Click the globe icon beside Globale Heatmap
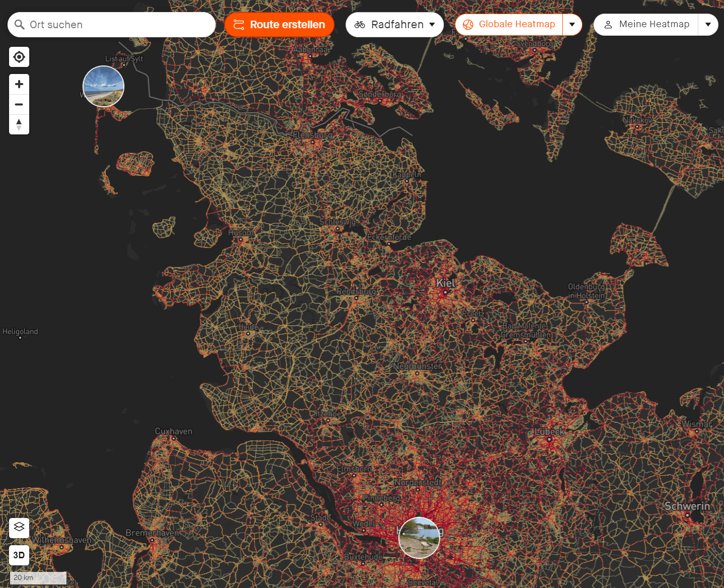The image size is (724, 588). click(x=469, y=24)
